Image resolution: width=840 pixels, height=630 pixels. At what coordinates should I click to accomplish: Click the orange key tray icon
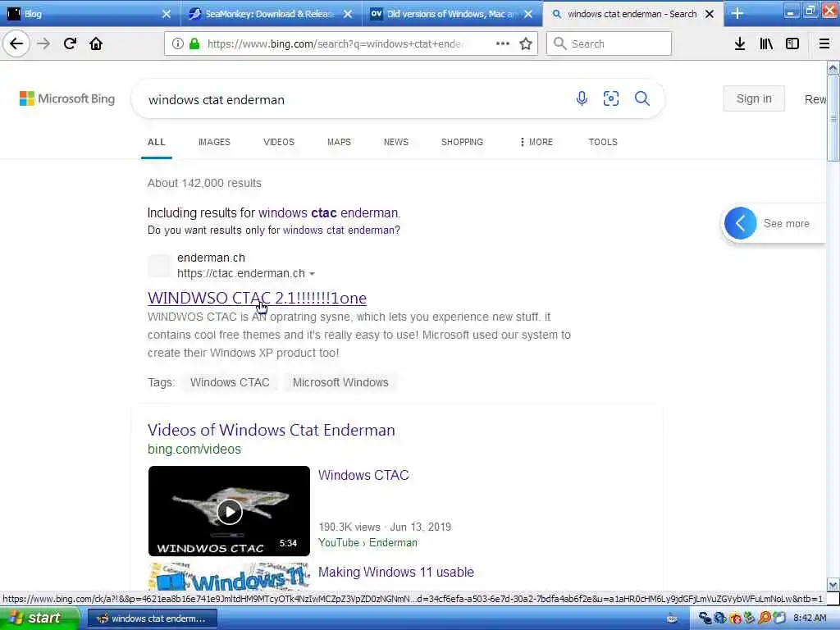click(x=765, y=619)
